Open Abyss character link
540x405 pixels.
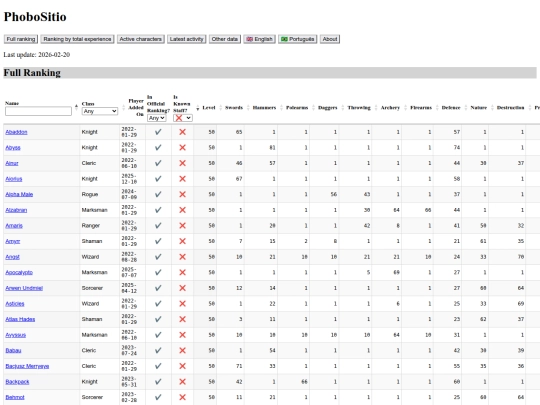(13, 148)
